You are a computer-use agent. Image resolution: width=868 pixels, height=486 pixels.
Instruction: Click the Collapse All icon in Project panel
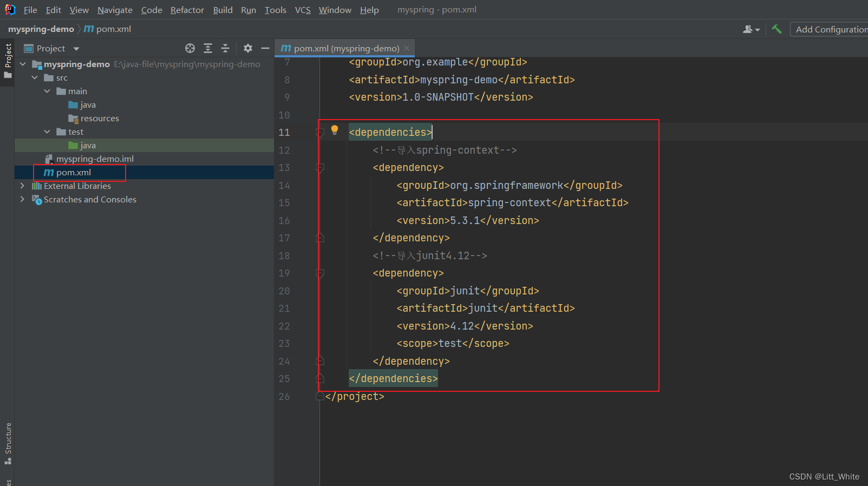(x=225, y=48)
